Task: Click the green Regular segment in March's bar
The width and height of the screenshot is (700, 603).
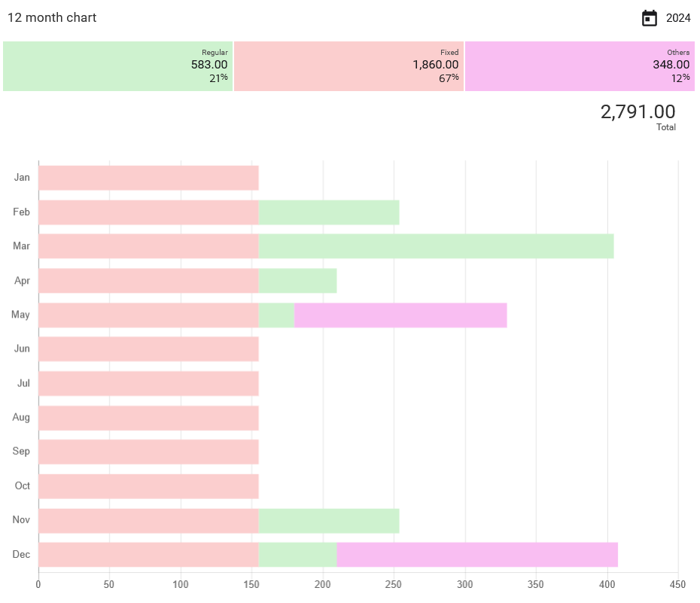Action: [x=437, y=246]
